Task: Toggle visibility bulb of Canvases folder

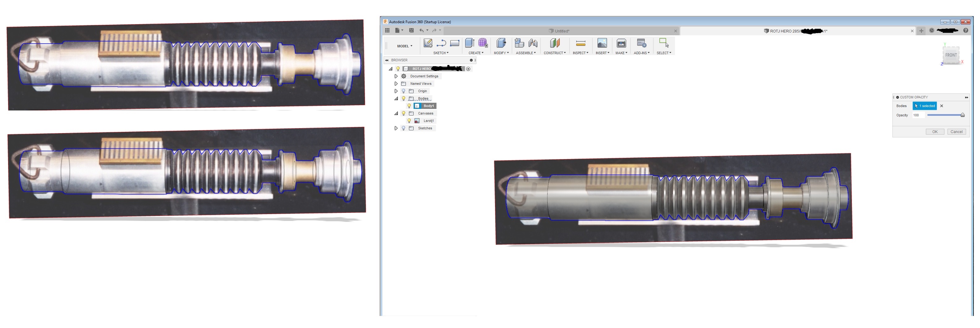Action: pos(404,113)
